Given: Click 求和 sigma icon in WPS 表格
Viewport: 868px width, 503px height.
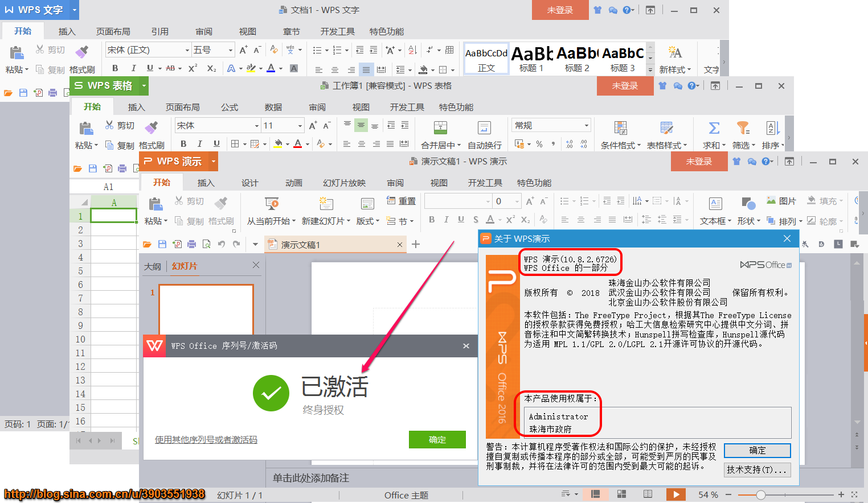Looking at the screenshot, I should pyautogui.click(x=714, y=127).
